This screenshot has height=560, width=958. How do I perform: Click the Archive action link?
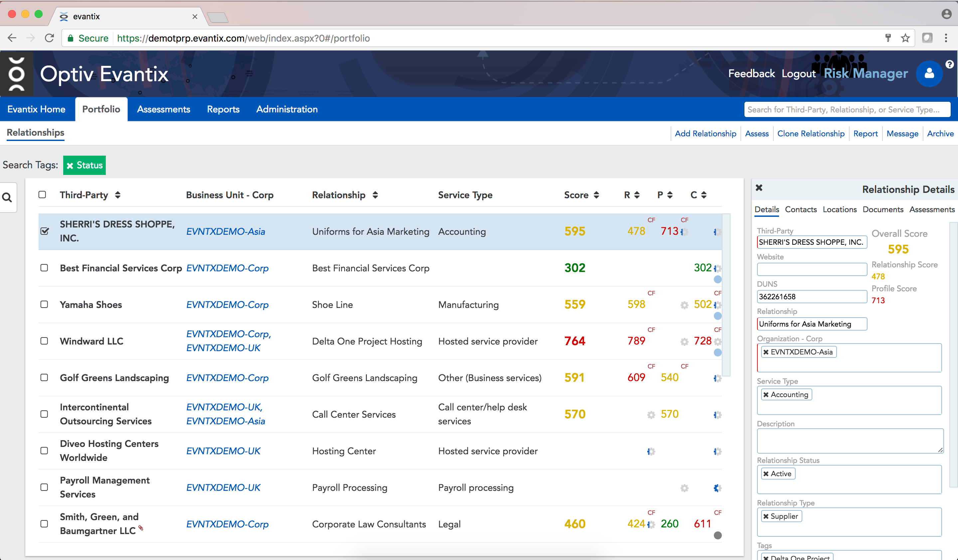pos(940,133)
